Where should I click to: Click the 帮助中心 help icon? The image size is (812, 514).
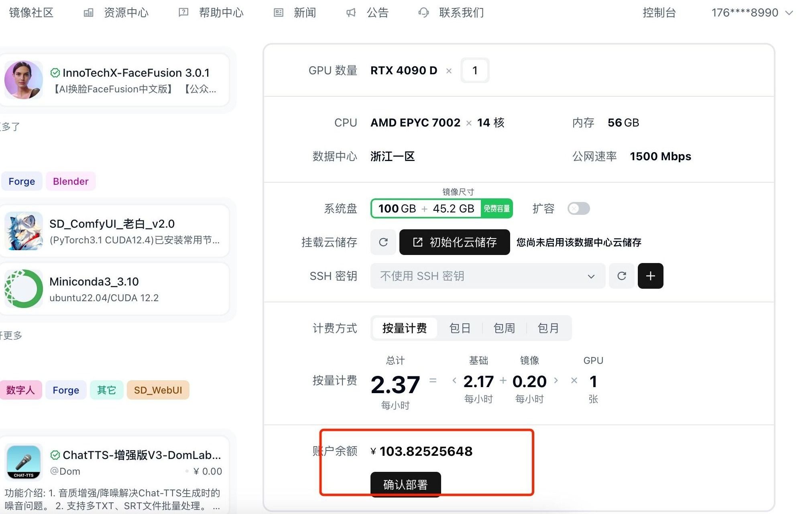pyautogui.click(x=183, y=13)
